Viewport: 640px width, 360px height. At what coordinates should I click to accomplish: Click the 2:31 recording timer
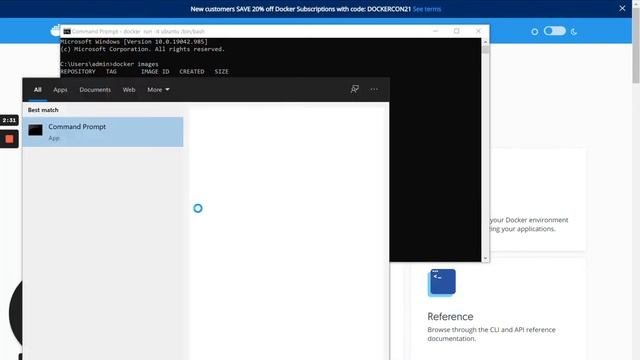pos(9,120)
